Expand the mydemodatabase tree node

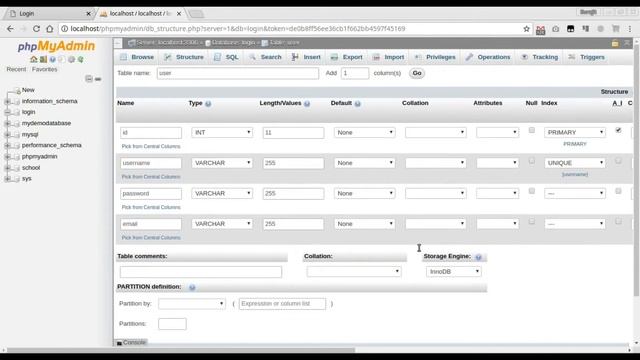click(7, 123)
